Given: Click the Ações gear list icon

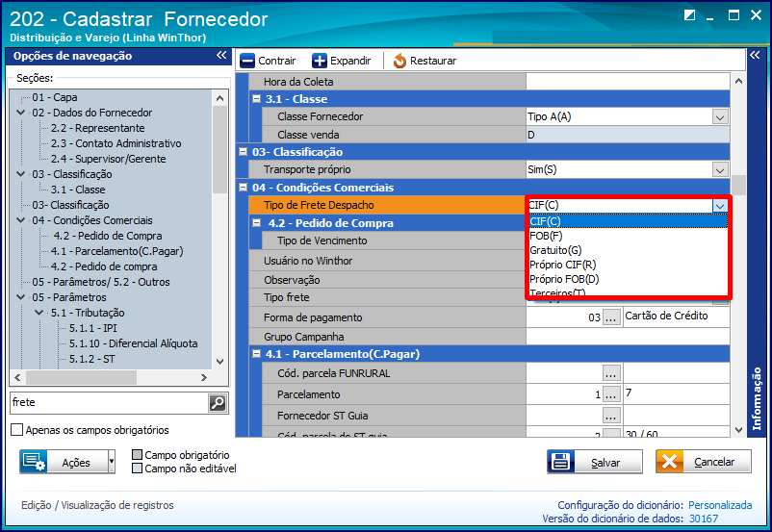Looking at the screenshot, I should pyautogui.click(x=34, y=462).
